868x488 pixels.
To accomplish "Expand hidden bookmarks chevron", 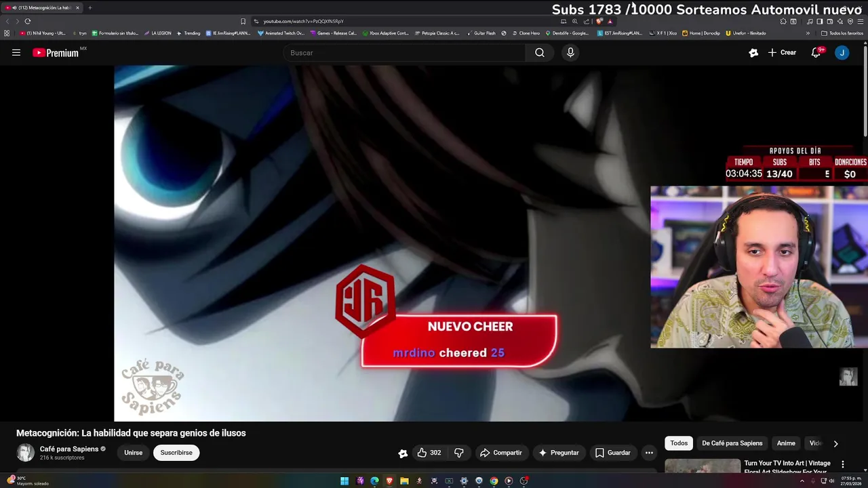I will 808,33.
